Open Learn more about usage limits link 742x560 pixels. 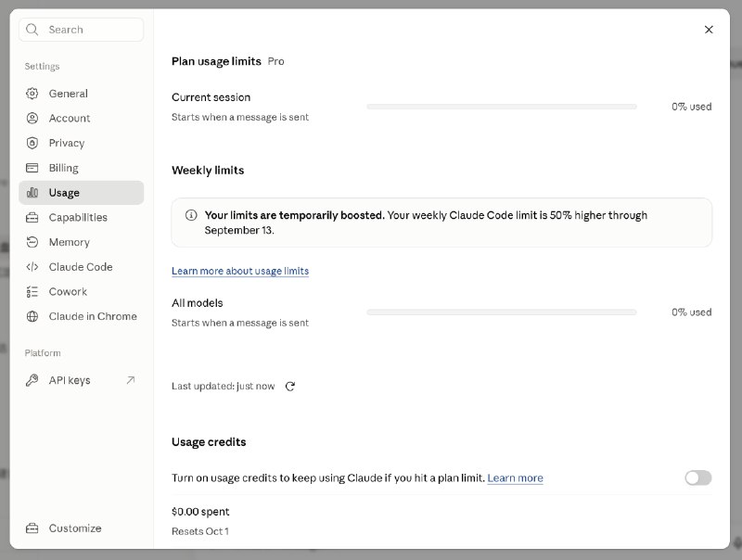click(x=240, y=271)
